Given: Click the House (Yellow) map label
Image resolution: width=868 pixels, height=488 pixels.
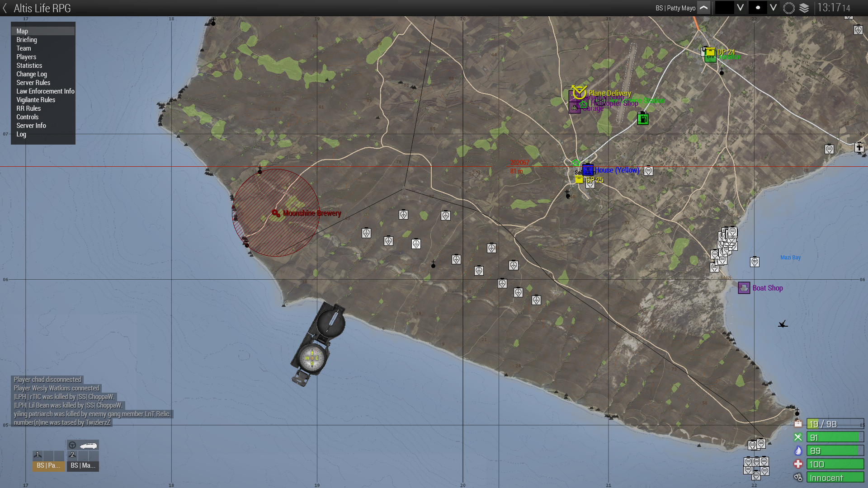Looking at the screenshot, I should 617,170.
